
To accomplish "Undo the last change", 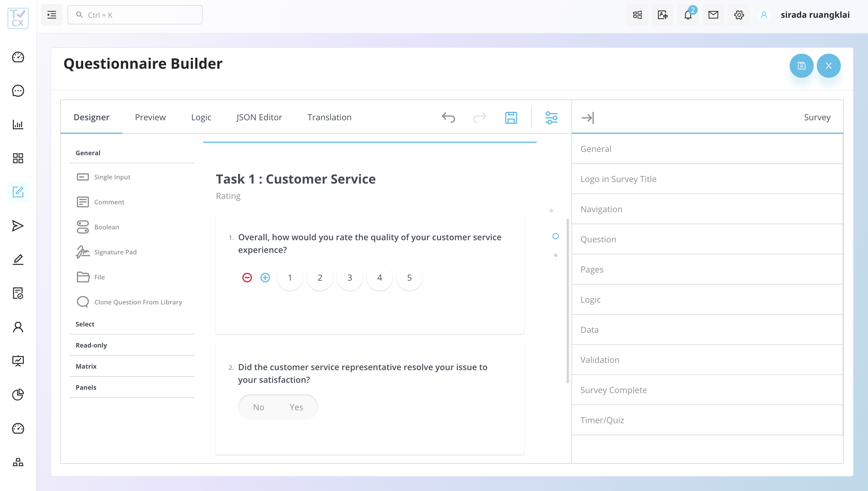I will (x=449, y=117).
